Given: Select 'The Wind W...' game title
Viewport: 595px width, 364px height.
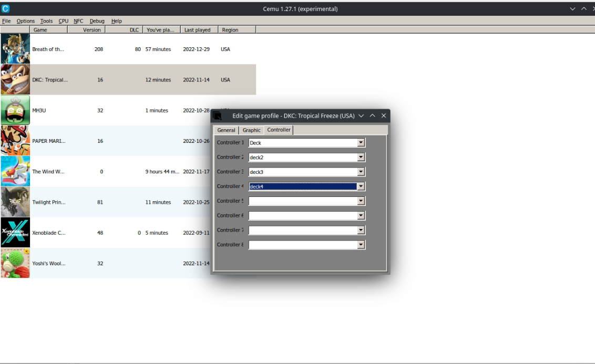Looking at the screenshot, I should (48, 171).
